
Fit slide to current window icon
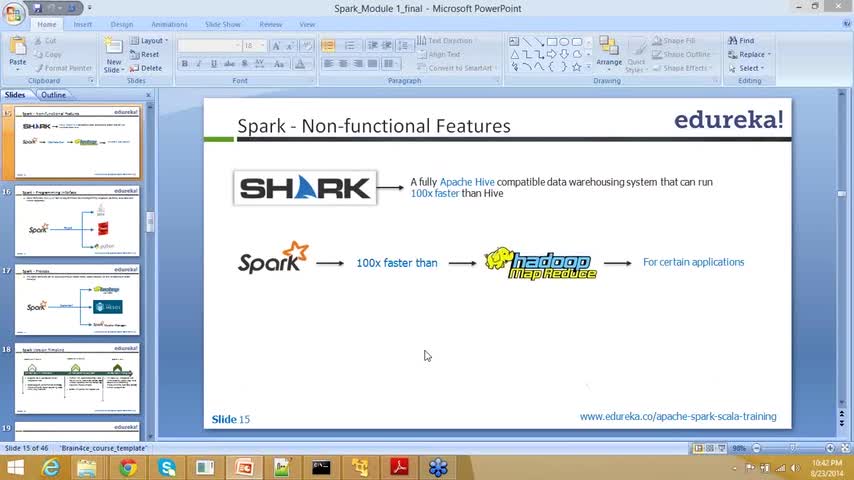point(845,448)
